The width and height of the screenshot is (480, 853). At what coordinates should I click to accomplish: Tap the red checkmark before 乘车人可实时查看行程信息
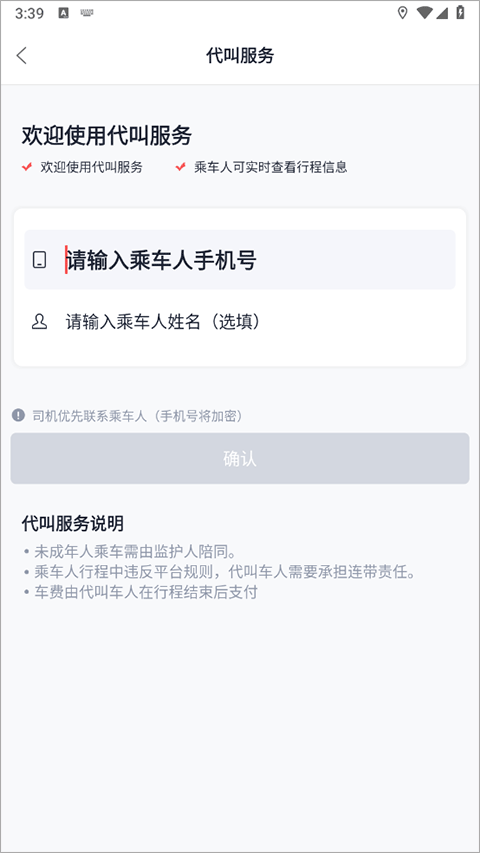coord(181,167)
